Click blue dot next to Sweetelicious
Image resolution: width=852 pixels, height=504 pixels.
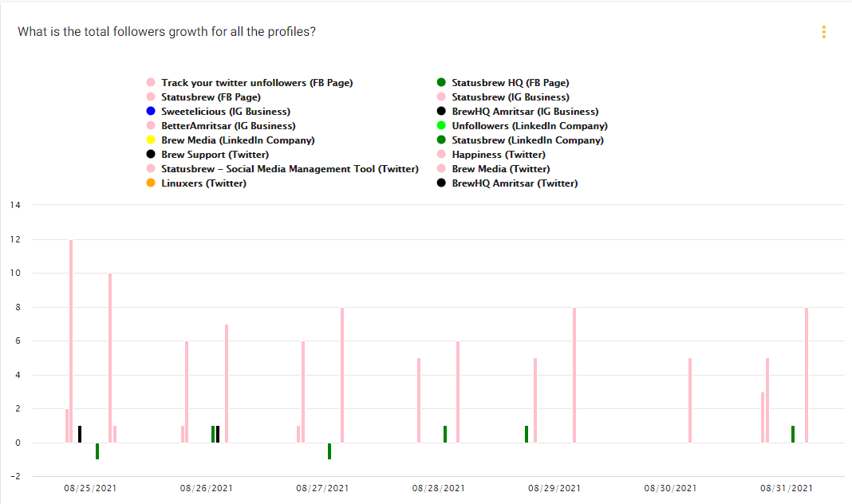click(x=151, y=112)
